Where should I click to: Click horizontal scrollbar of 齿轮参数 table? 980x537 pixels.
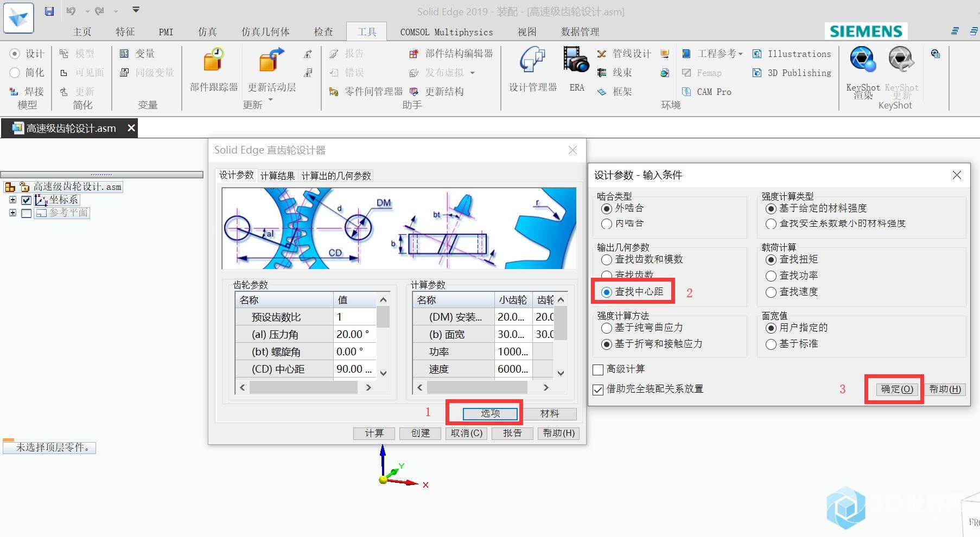(x=306, y=387)
